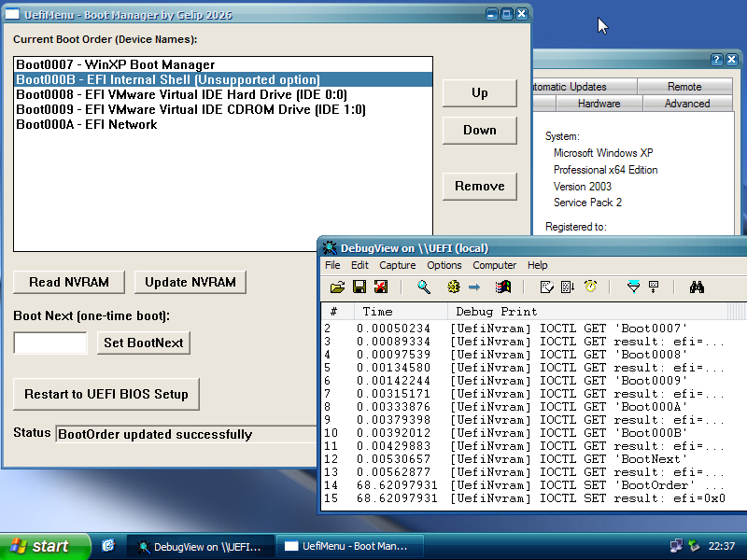Click the Save floppy disk icon in DebugView
Screen dimensions: 747x560
click(x=359, y=287)
